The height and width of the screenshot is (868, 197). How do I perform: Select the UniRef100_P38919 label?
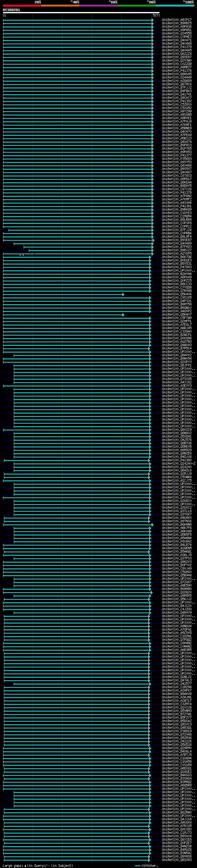(x=177, y=731)
